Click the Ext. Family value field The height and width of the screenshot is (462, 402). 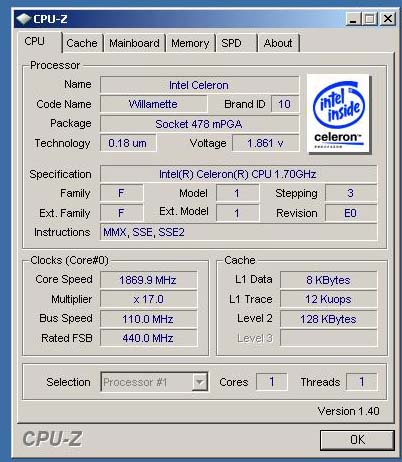coord(122,213)
